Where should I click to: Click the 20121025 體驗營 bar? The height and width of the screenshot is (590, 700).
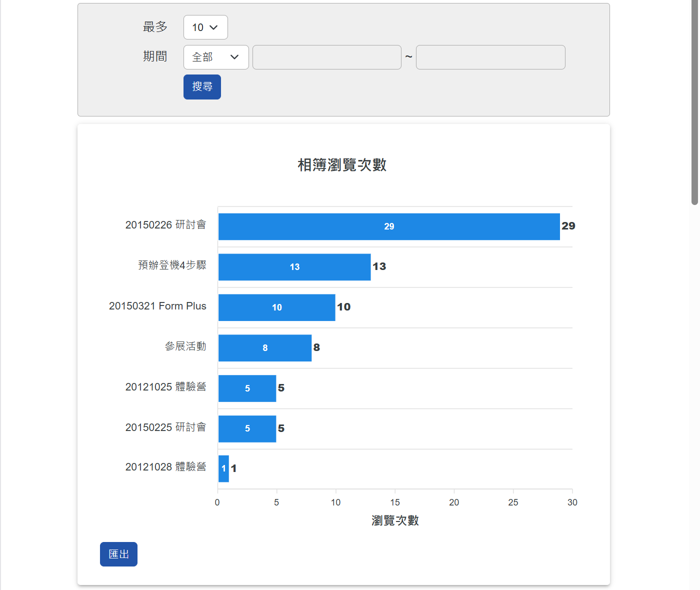(247, 388)
